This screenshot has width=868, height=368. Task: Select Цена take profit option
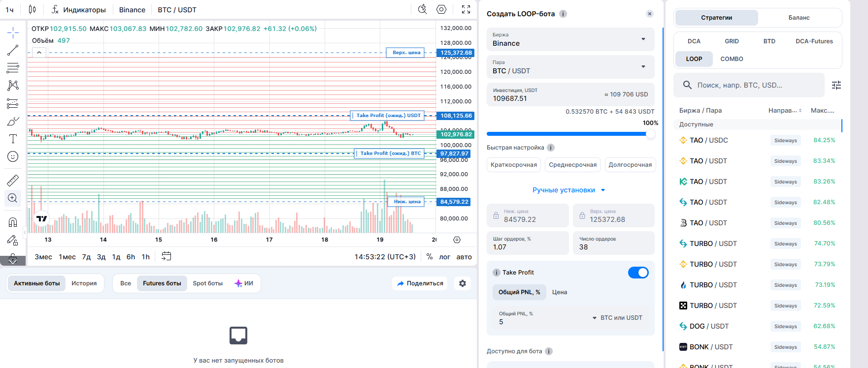560,292
